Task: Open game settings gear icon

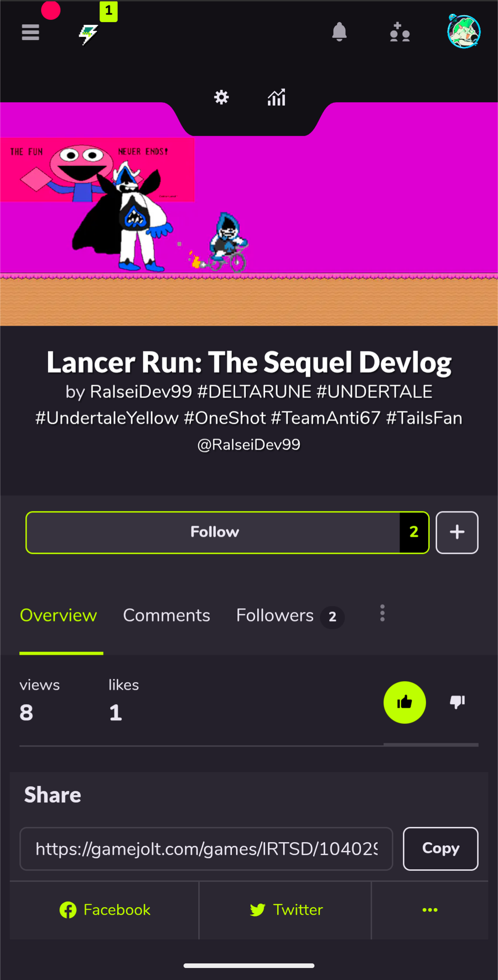Action: 221,97
